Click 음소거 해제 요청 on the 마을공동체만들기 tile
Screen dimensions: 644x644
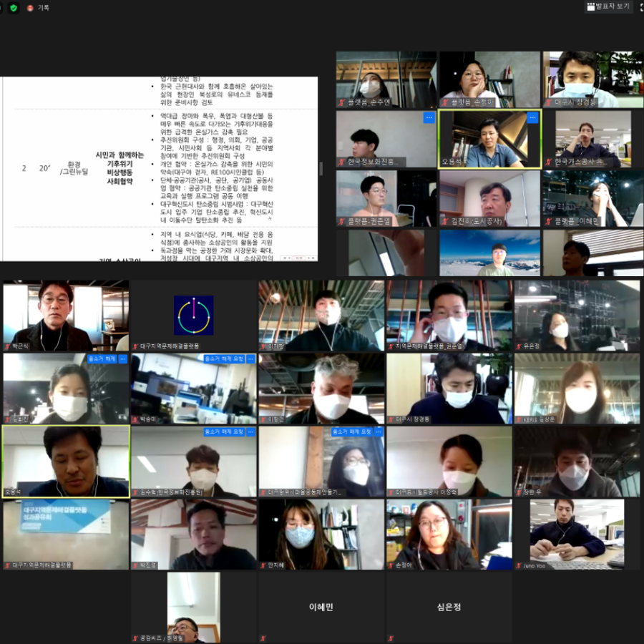click(352, 432)
